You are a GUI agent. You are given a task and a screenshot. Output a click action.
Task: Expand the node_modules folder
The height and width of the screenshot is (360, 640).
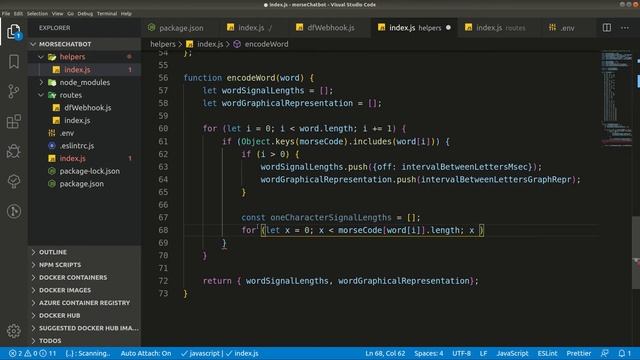84,82
